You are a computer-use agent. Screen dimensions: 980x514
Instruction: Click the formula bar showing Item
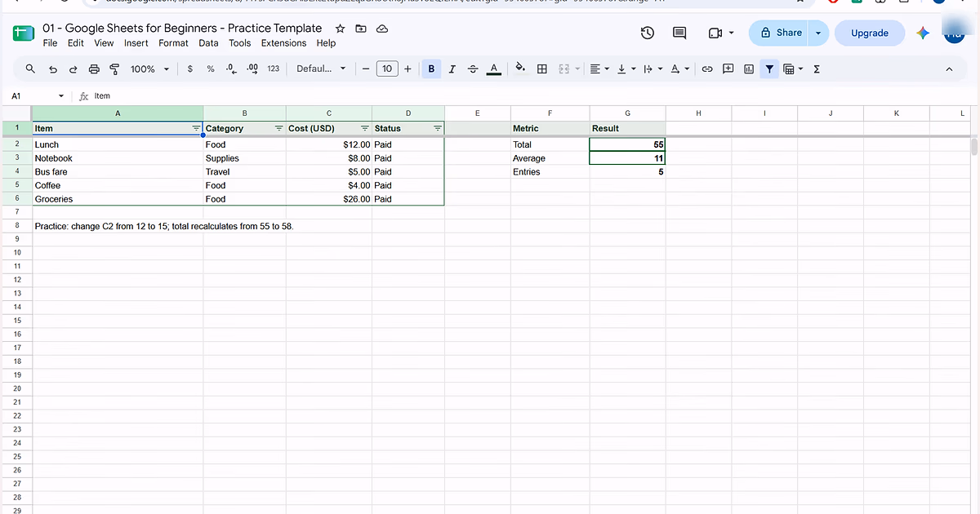click(531, 96)
